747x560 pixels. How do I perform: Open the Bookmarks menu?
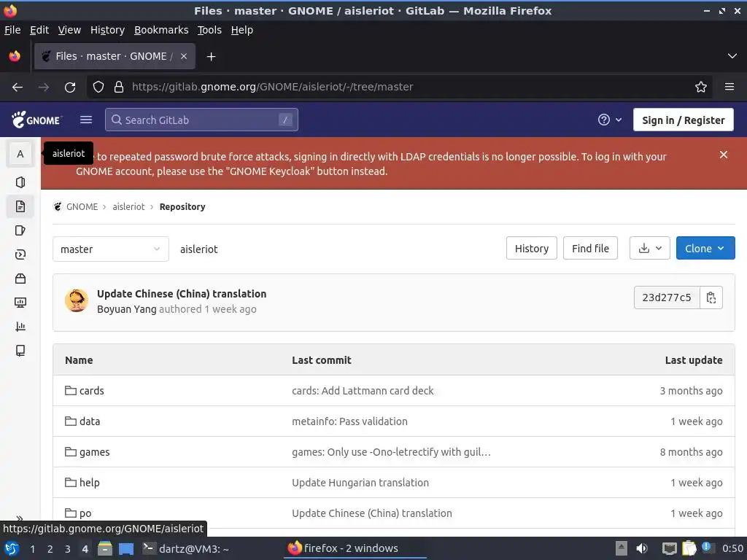click(161, 30)
